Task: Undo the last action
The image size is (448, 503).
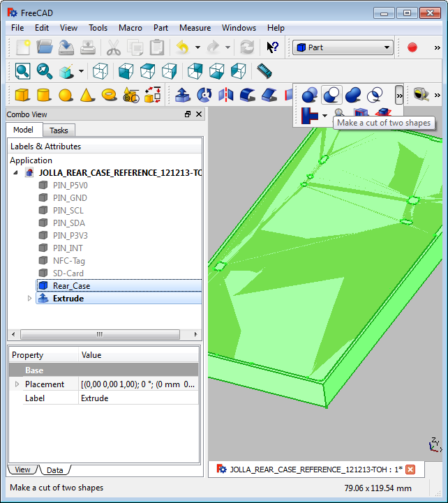Action: (x=183, y=47)
